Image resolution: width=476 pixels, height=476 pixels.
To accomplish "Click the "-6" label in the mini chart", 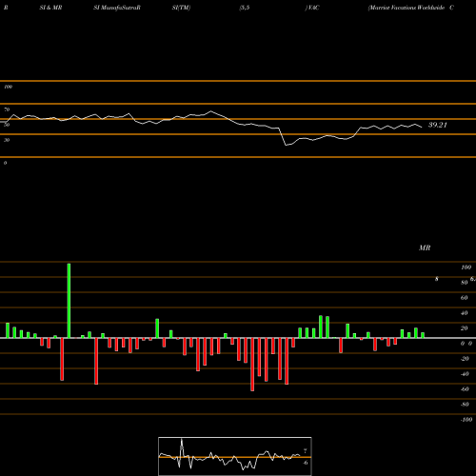I will tap(306, 463).
